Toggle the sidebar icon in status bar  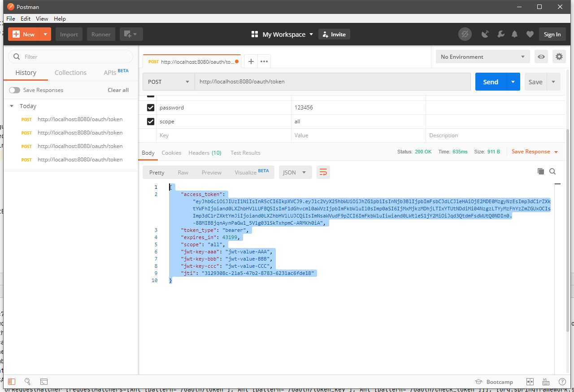click(11, 381)
